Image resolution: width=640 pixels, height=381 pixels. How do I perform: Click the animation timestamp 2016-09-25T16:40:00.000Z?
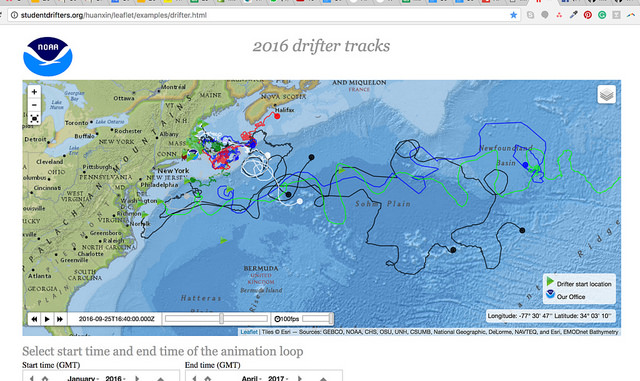click(116, 319)
